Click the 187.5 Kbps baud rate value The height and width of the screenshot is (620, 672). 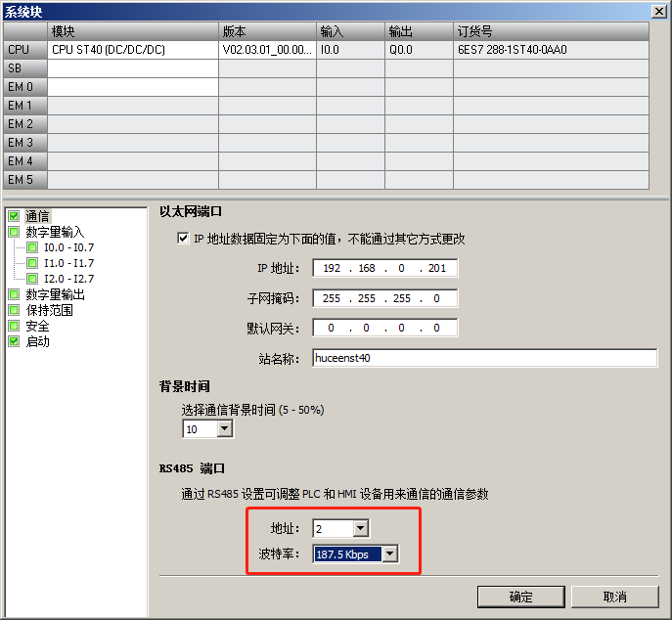click(346, 554)
